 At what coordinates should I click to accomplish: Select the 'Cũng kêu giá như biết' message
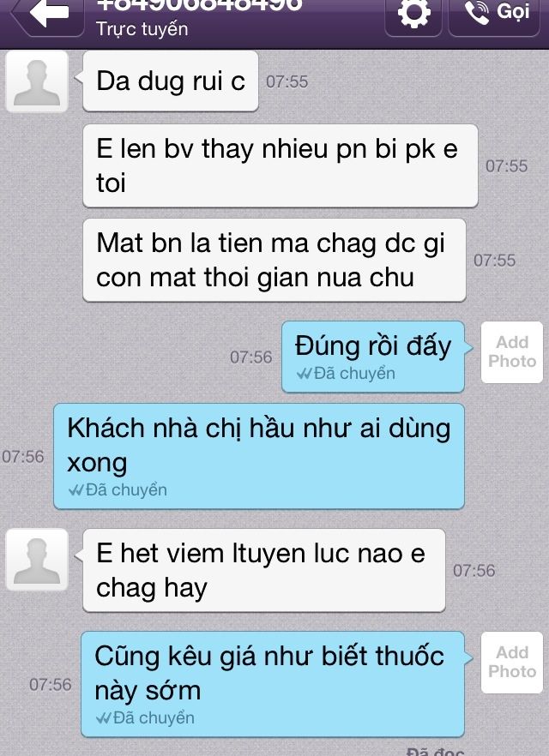pyautogui.click(x=273, y=684)
